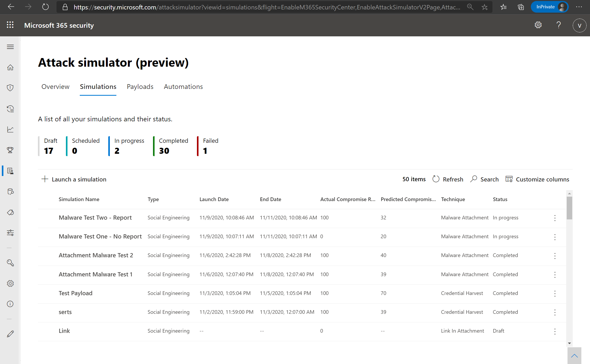Open Help via the question mark icon

(x=559, y=25)
